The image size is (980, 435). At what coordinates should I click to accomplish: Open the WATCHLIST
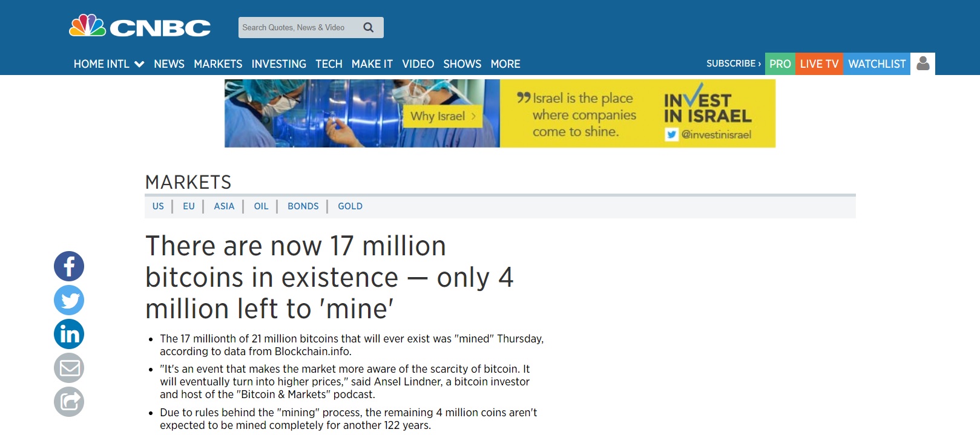(877, 64)
